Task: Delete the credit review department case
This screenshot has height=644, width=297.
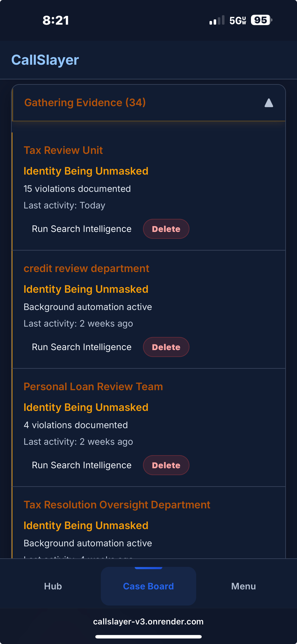Action: pos(166,347)
